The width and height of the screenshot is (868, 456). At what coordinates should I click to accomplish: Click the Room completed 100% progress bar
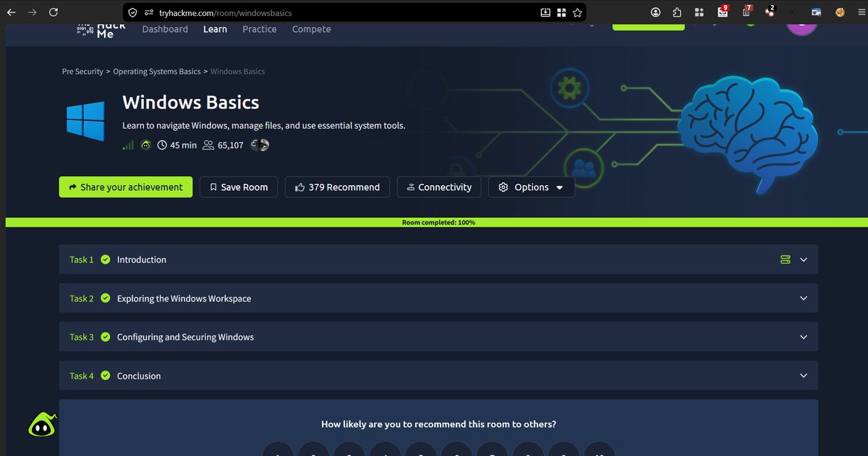[437, 222]
